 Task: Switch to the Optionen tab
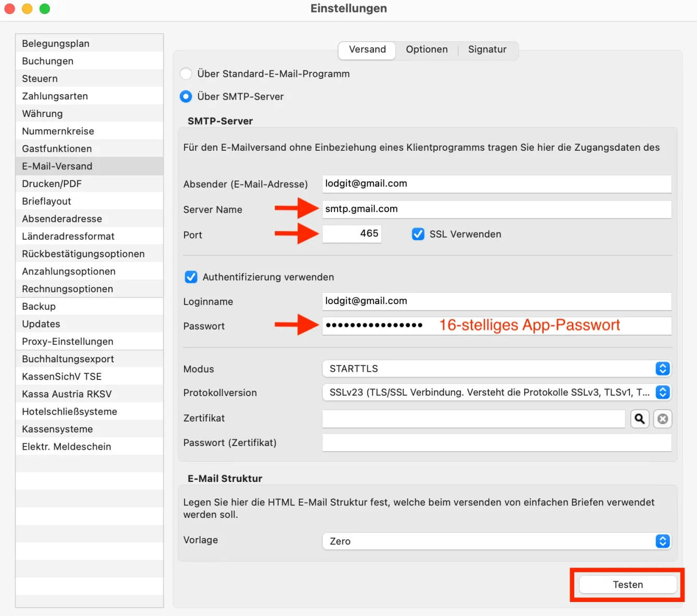(x=427, y=50)
